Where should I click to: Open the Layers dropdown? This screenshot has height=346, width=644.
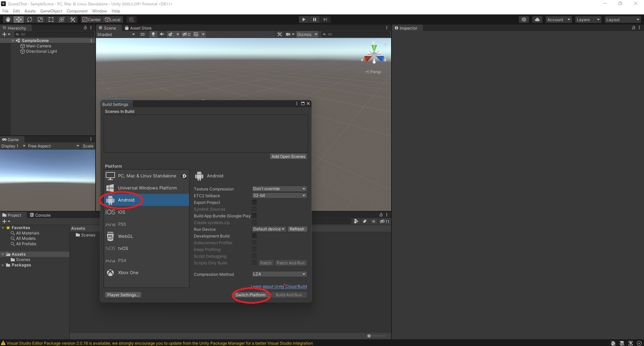(587, 19)
